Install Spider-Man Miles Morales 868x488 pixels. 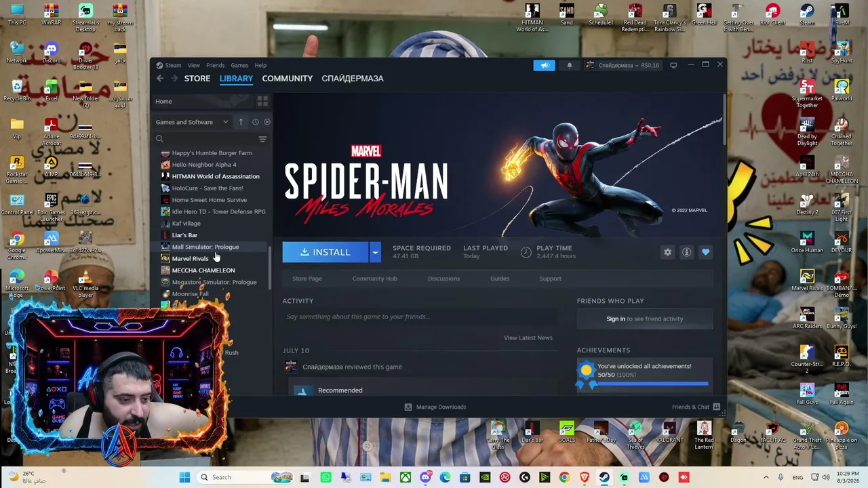(x=325, y=252)
